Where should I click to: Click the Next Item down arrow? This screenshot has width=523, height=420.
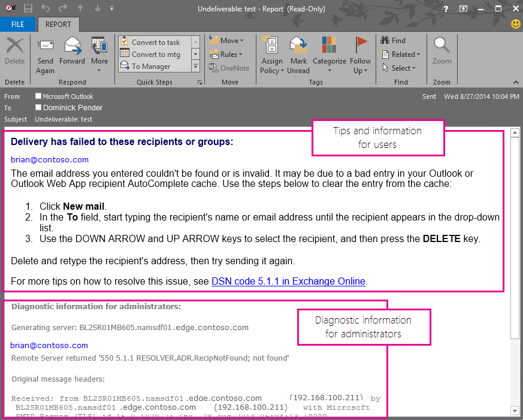click(98, 8)
